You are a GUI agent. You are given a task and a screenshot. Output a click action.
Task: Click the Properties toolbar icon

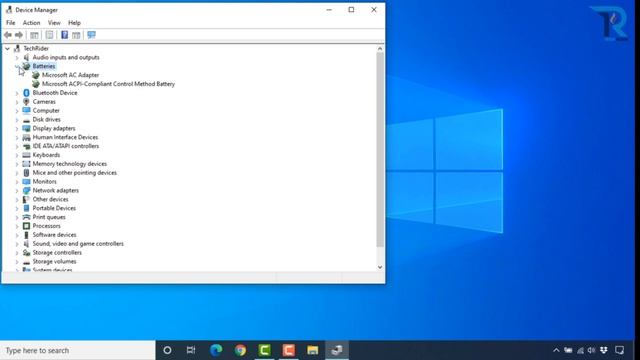(49, 35)
